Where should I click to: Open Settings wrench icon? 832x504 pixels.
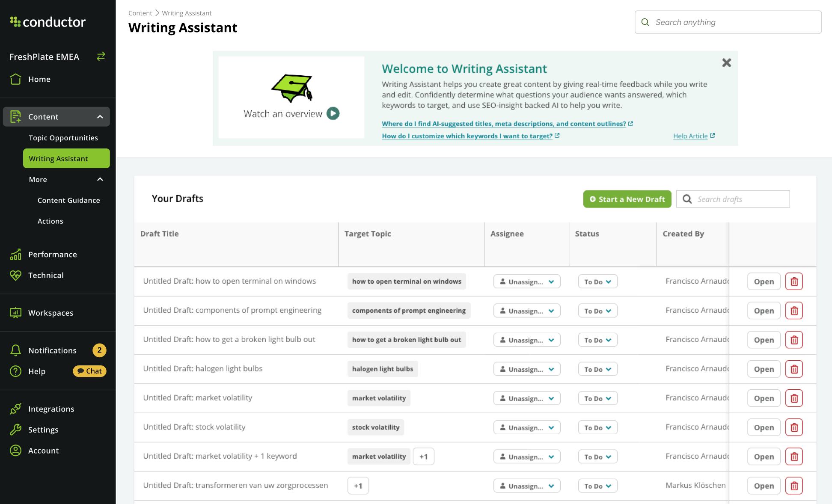click(x=16, y=430)
